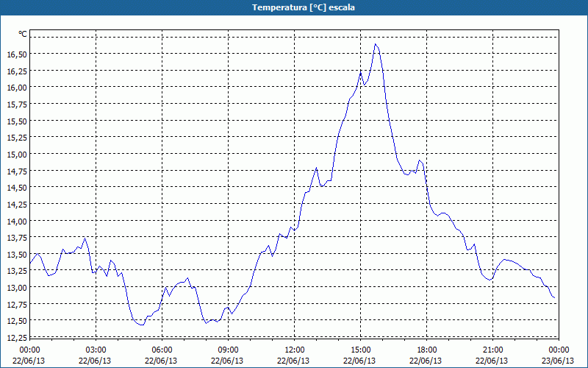Click the 15:00 time label
The image size is (588, 368).
pos(360,350)
